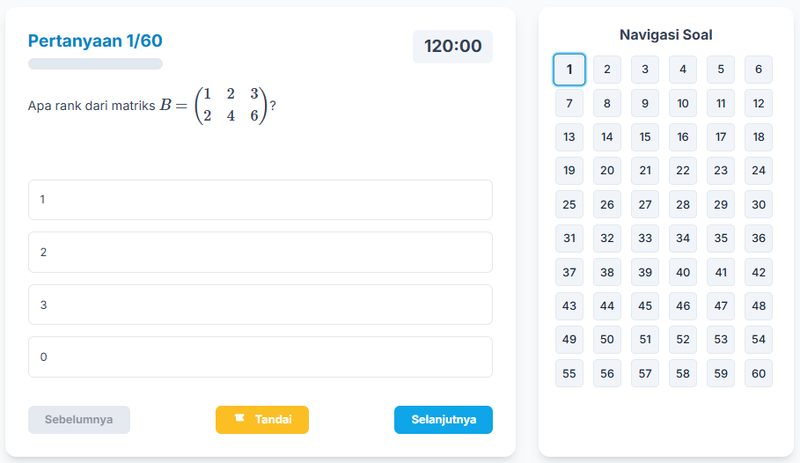800x463 pixels.
Task: Go to last question 60
Action: coord(758,374)
